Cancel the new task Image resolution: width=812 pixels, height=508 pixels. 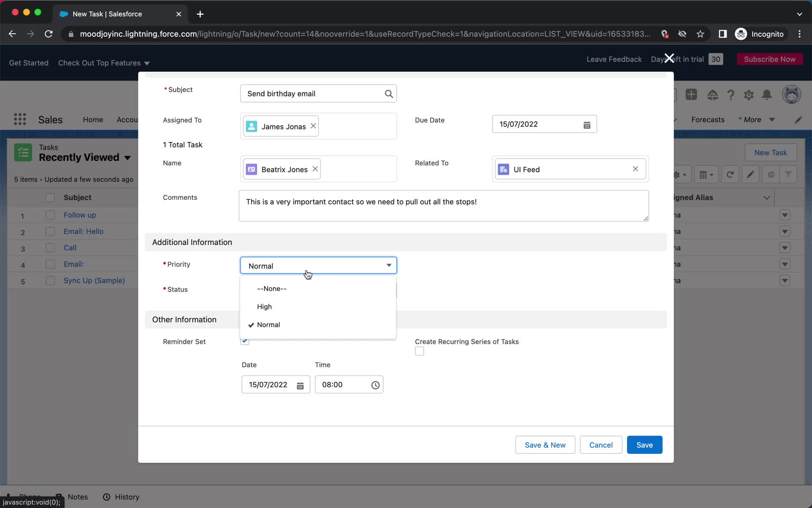point(601,445)
